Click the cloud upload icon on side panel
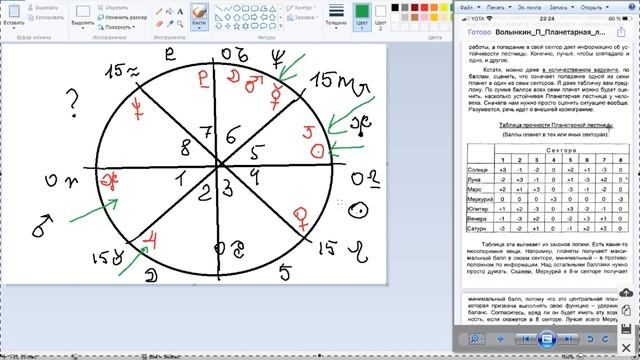This screenshot has height=360, width=640. [x=626, y=293]
